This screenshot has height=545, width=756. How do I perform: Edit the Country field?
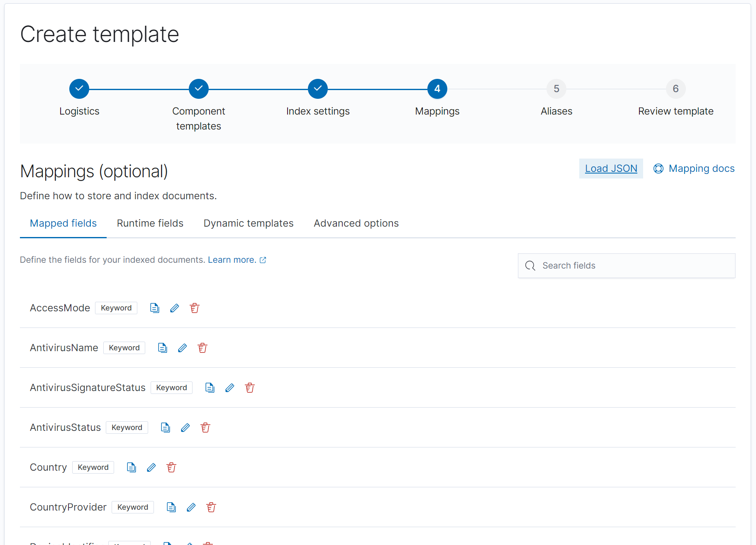click(151, 467)
